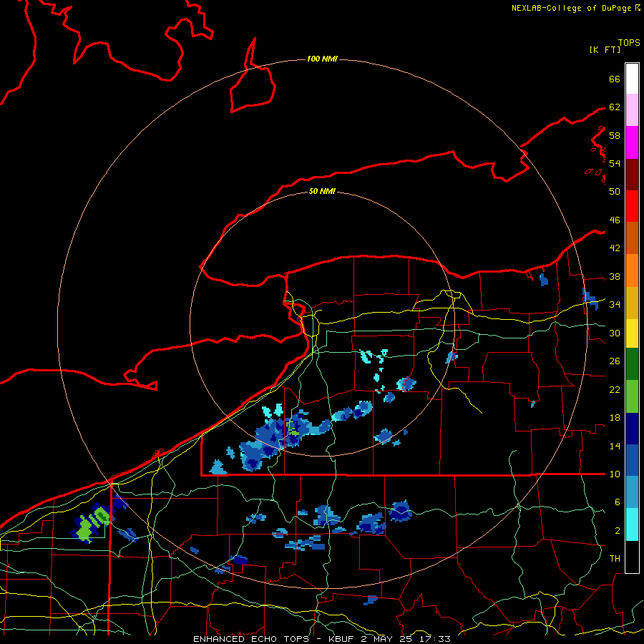
Task: Click the legend value 62
Action: [615, 107]
